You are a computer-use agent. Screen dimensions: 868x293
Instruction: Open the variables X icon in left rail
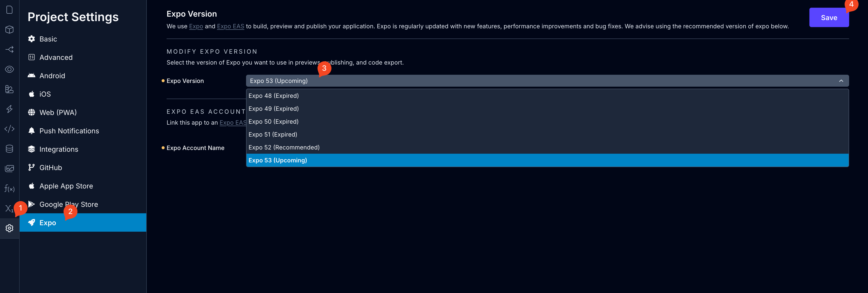[9, 208]
